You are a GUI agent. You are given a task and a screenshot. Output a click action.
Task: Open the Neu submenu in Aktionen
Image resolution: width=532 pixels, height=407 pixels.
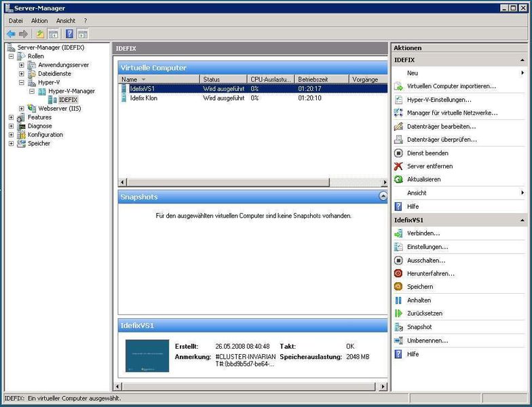[x=459, y=73]
